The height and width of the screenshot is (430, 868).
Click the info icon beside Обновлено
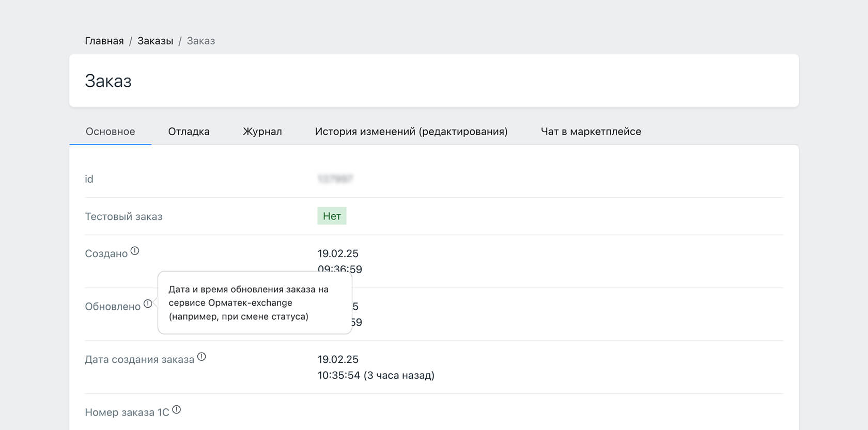click(x=148, y=304)
